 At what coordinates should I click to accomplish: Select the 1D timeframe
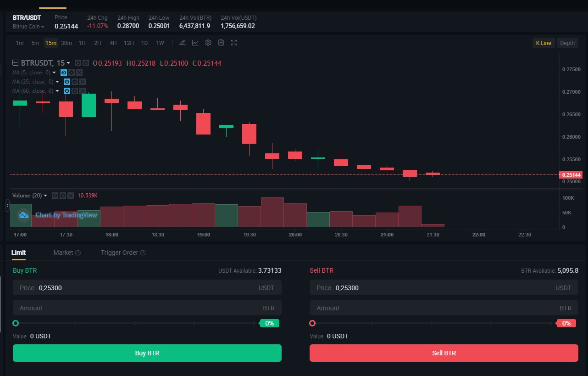point(144,43)
